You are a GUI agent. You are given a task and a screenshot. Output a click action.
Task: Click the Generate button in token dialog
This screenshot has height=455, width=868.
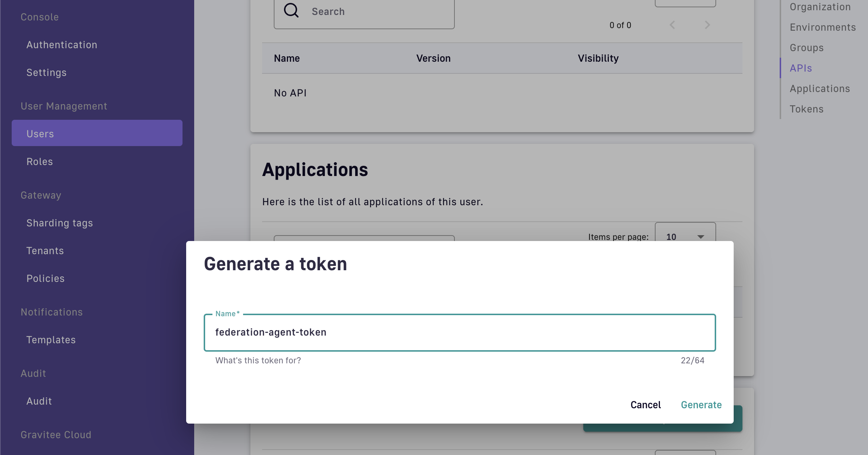[701, 405]
